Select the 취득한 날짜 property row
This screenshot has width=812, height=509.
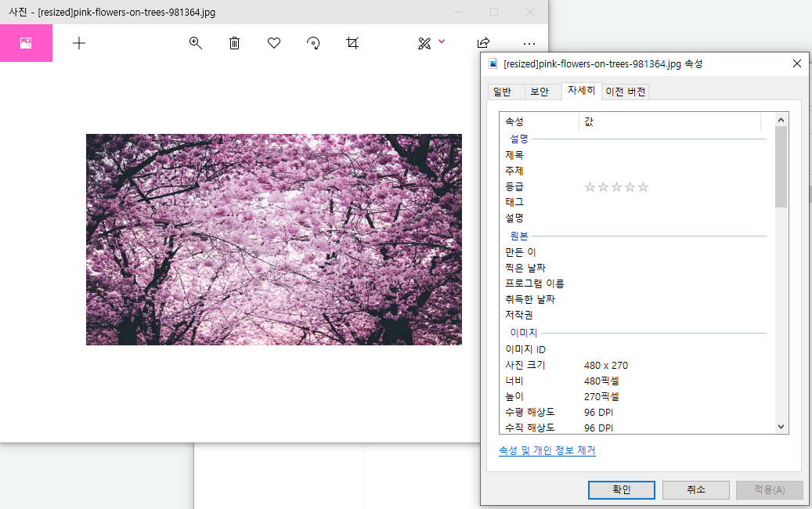[636, 299]
